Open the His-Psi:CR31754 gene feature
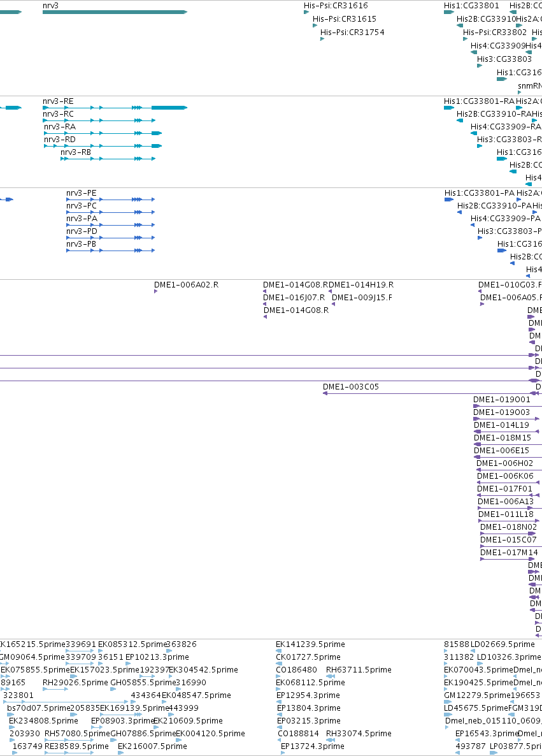The image size is (542, 756). coord(322,39)
